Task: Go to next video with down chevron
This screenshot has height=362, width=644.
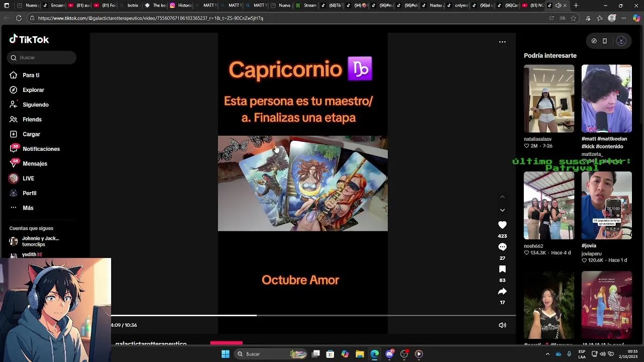Action: [x=502, y=210]
